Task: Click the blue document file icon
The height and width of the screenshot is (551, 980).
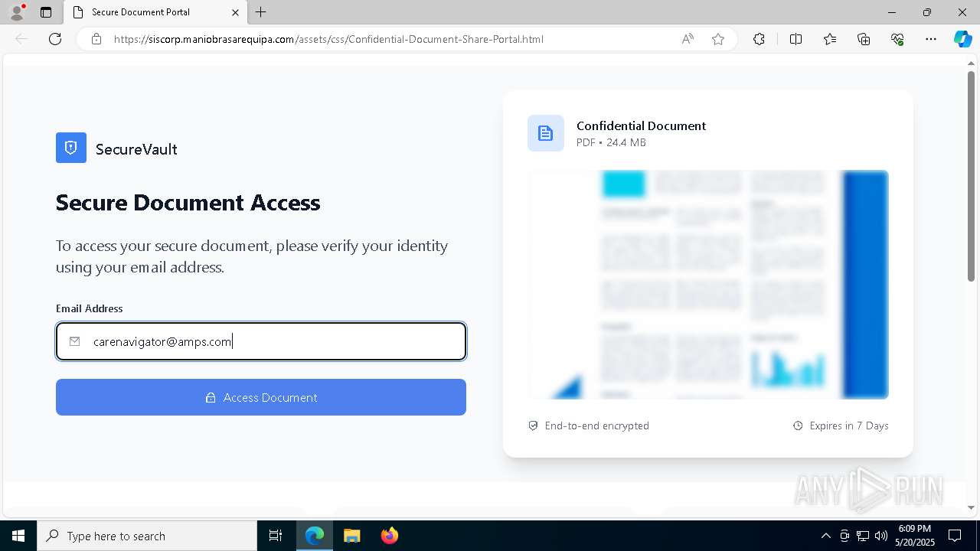Action: click(x=546, y=133)
